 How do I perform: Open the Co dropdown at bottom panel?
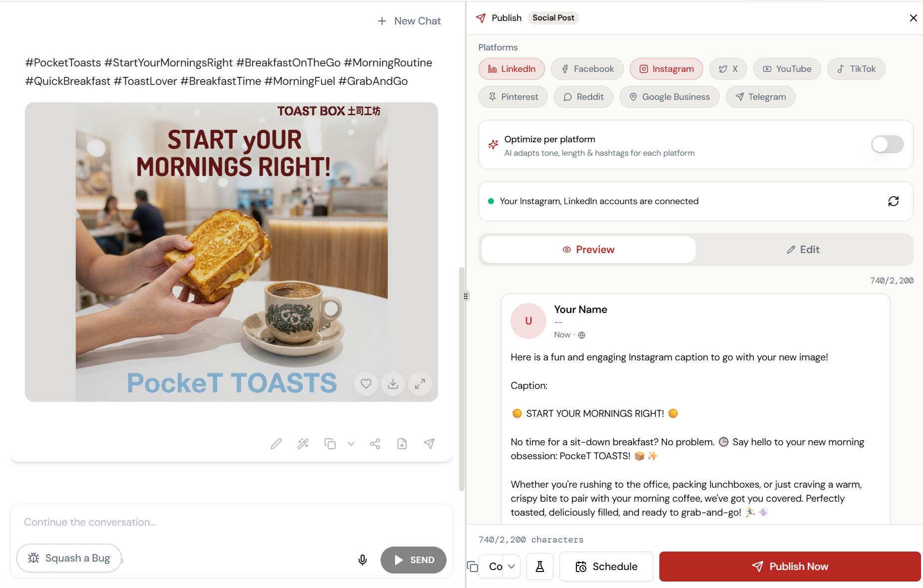500,567
